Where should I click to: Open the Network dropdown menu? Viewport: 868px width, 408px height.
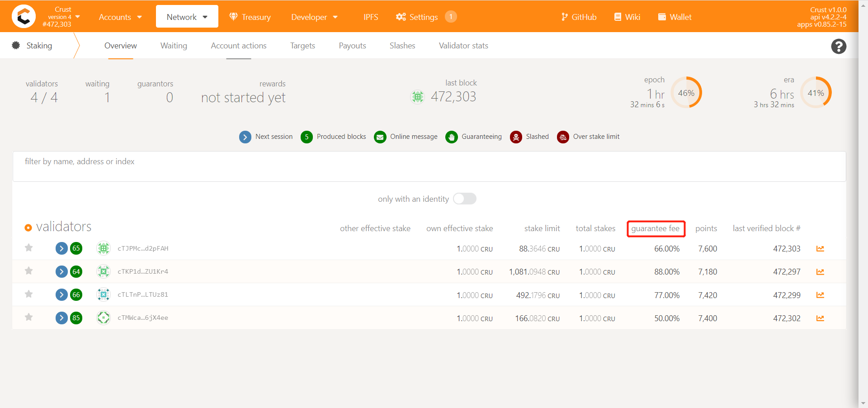(187, 17)
